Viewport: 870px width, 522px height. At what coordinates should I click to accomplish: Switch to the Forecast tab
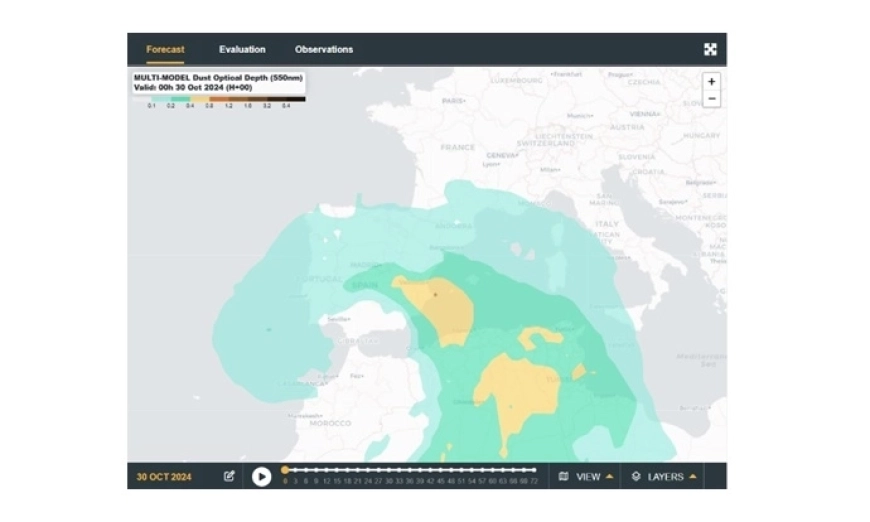165,49
